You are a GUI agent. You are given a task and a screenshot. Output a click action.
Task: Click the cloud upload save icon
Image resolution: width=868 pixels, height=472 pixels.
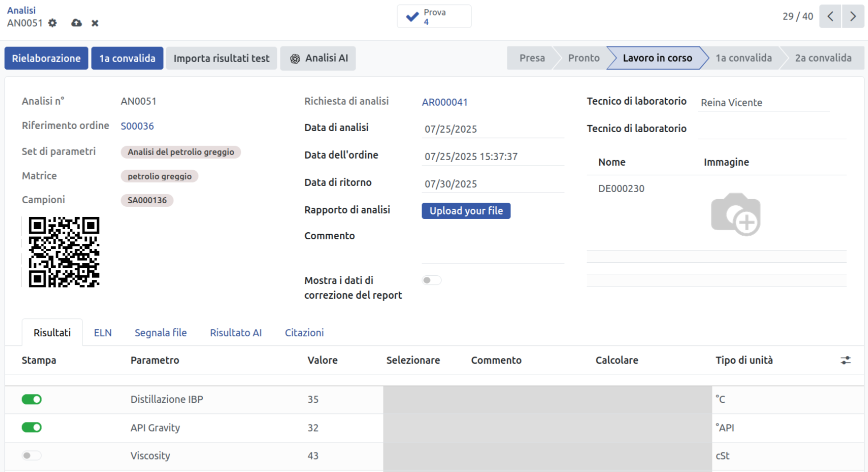click(76, 23)
